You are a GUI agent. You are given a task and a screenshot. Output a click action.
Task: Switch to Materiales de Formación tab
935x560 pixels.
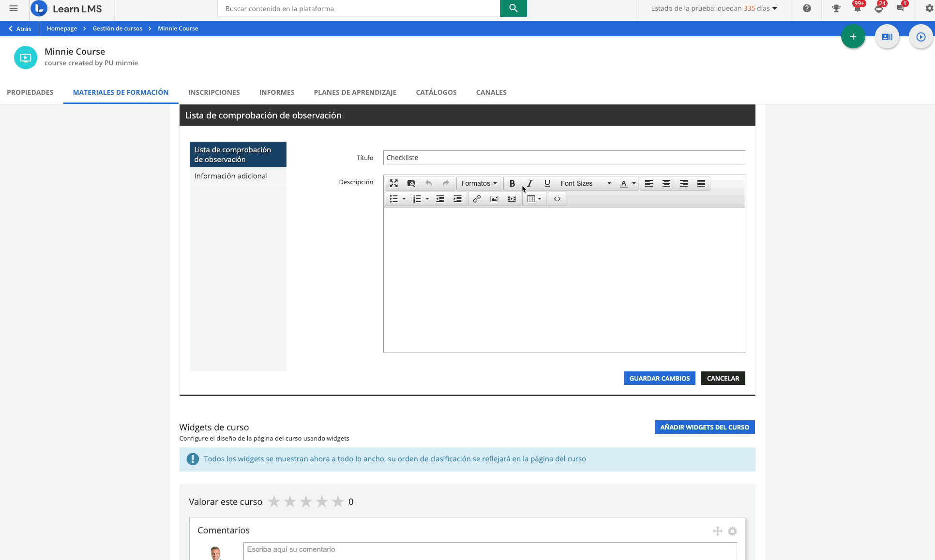click(x=121, y=92)
